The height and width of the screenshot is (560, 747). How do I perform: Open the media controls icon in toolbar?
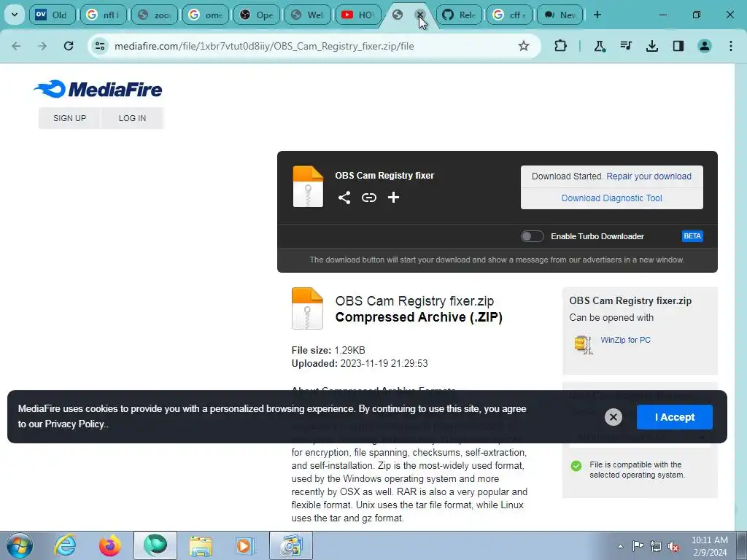pos(625,46)
